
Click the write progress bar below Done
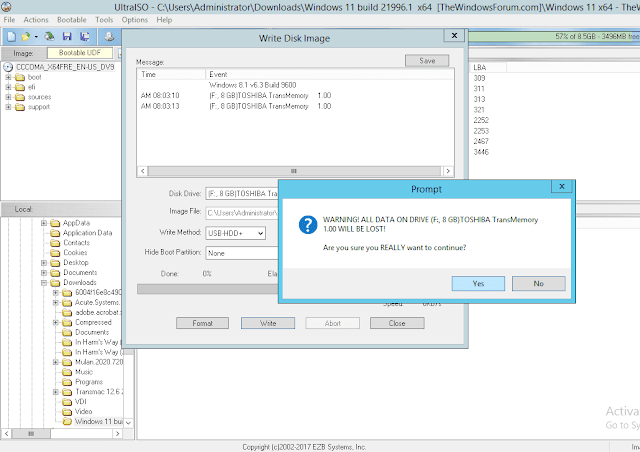click(207, 289)
